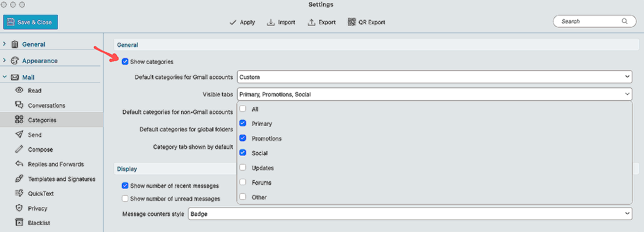
Task: Click the Save & Close button
Action: pyautogui.click(x=31, y=22)
